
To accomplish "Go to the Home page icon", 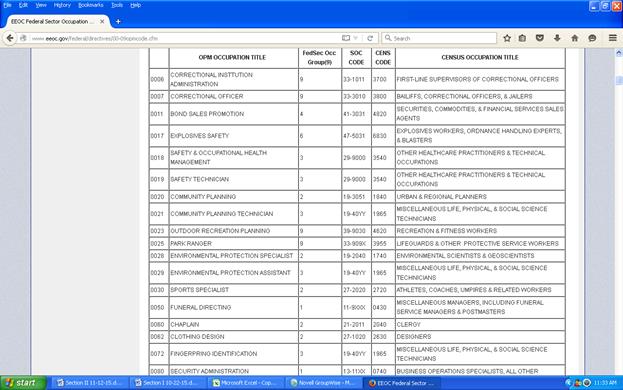I will pos(575,38).
